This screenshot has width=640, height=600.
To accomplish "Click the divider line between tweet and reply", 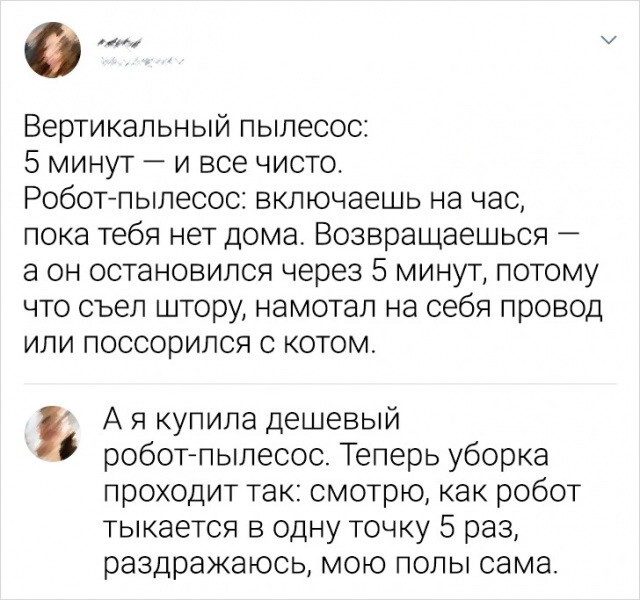I will click(320, 384).
